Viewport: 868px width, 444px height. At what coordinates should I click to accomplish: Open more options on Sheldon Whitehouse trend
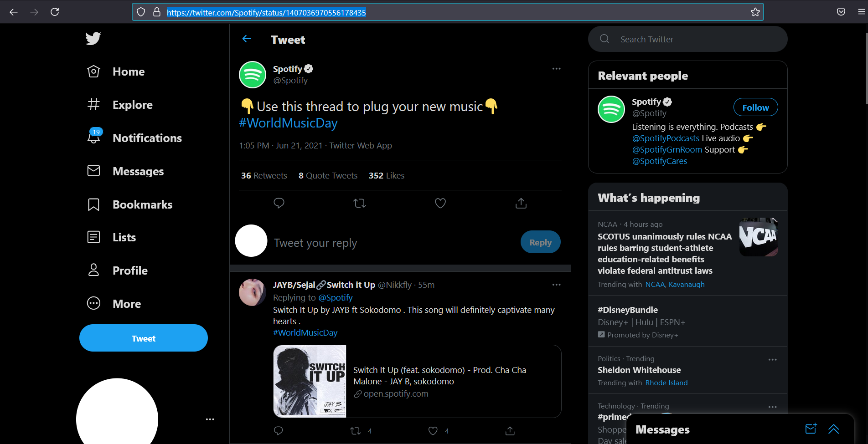772,360
